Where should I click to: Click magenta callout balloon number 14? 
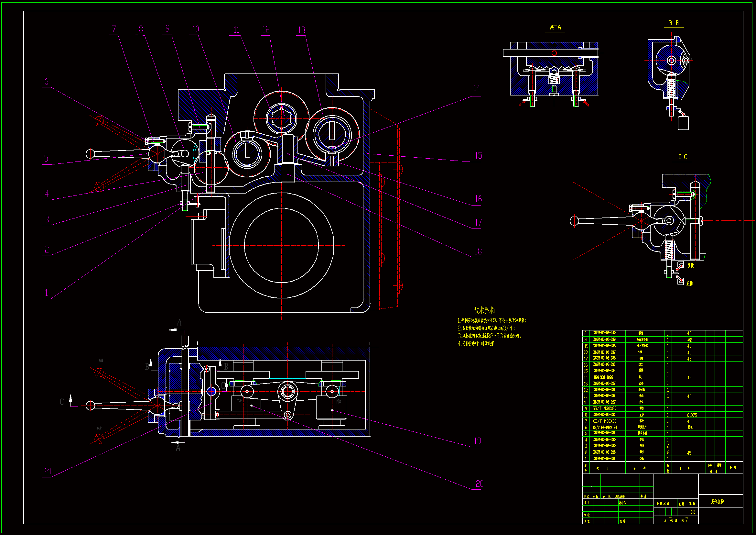[477, 88]
